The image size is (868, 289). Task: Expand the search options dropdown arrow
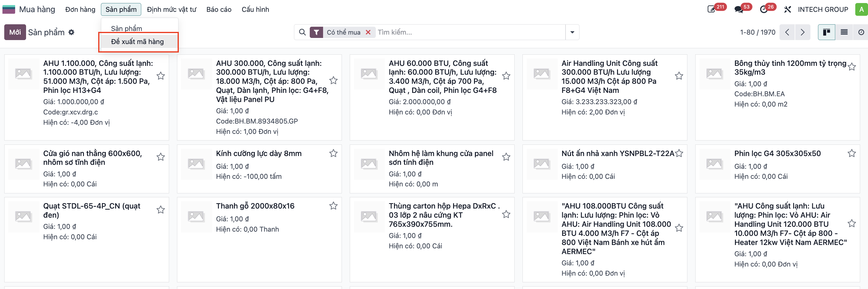pyautogui.click(x=572, y=32)
